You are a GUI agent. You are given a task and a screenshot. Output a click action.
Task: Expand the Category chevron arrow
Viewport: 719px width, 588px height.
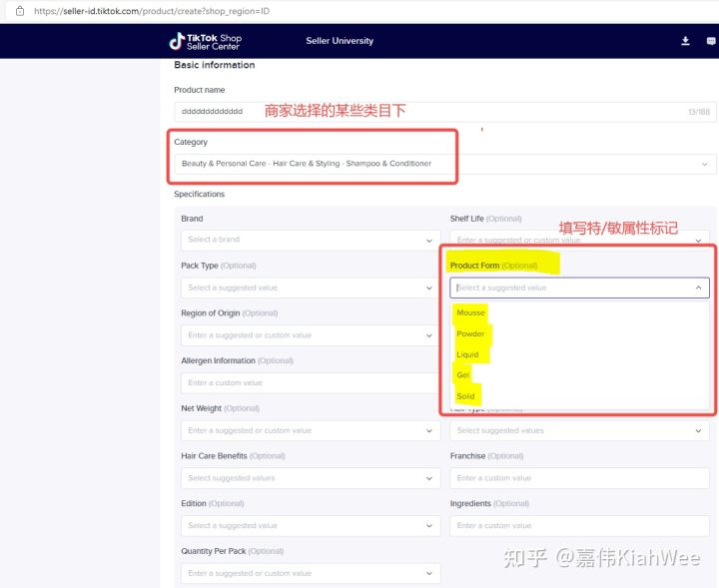tap(704, 164)
